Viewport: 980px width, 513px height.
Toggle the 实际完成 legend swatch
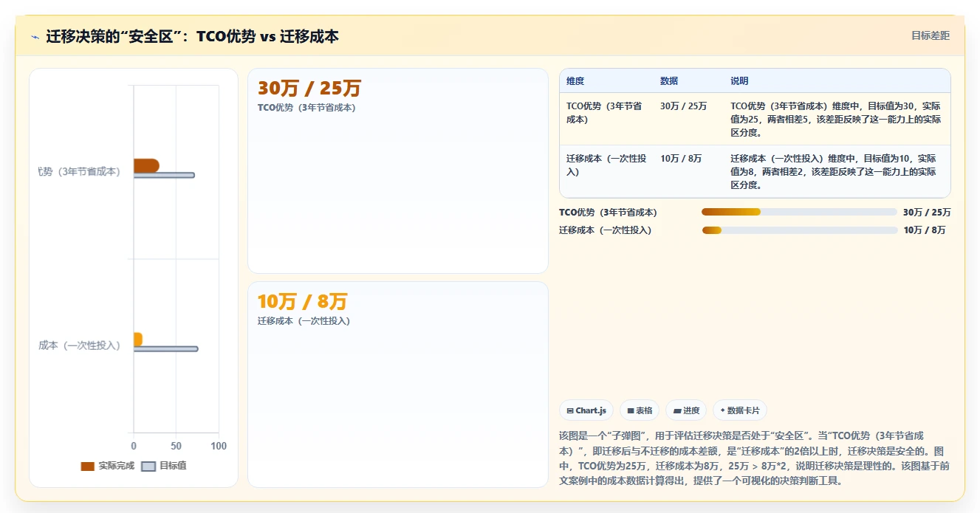click(x=88, y=466)
